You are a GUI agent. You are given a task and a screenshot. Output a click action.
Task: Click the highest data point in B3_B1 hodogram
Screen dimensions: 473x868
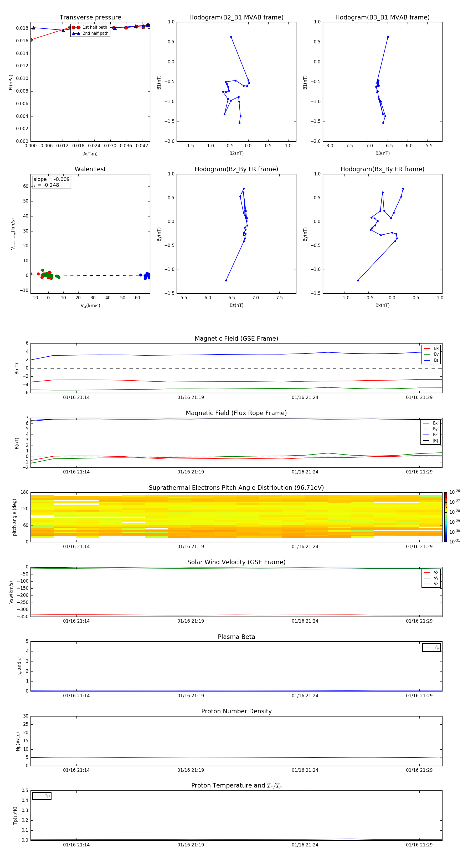[x=388, y=37]
